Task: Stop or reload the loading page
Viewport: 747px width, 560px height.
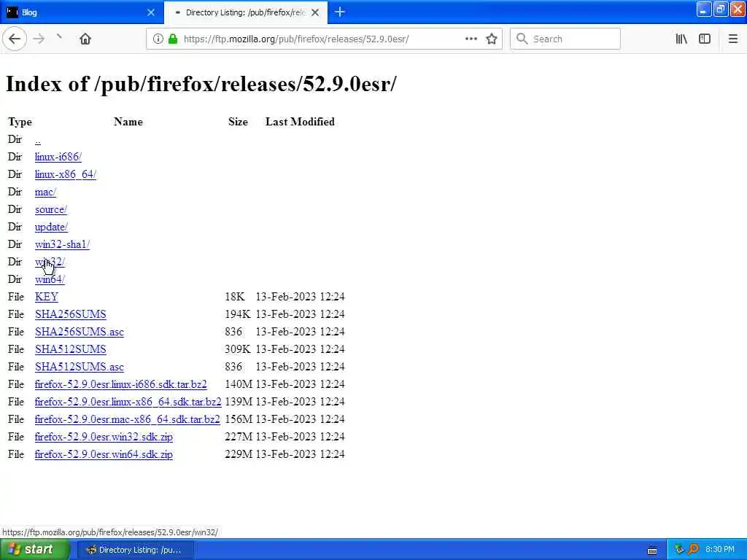Action: pyautogui.click(x=59, y=37)
